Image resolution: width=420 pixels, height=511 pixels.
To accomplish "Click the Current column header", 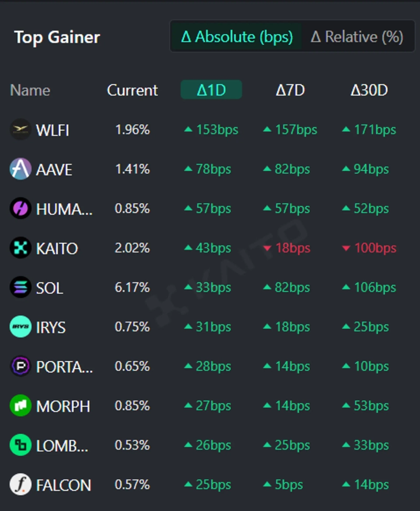I will (132, 90).
